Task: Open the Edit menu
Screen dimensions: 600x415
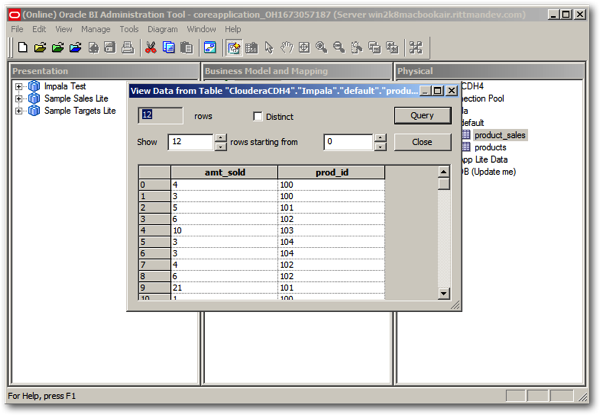Action: (x=39, y=29)
